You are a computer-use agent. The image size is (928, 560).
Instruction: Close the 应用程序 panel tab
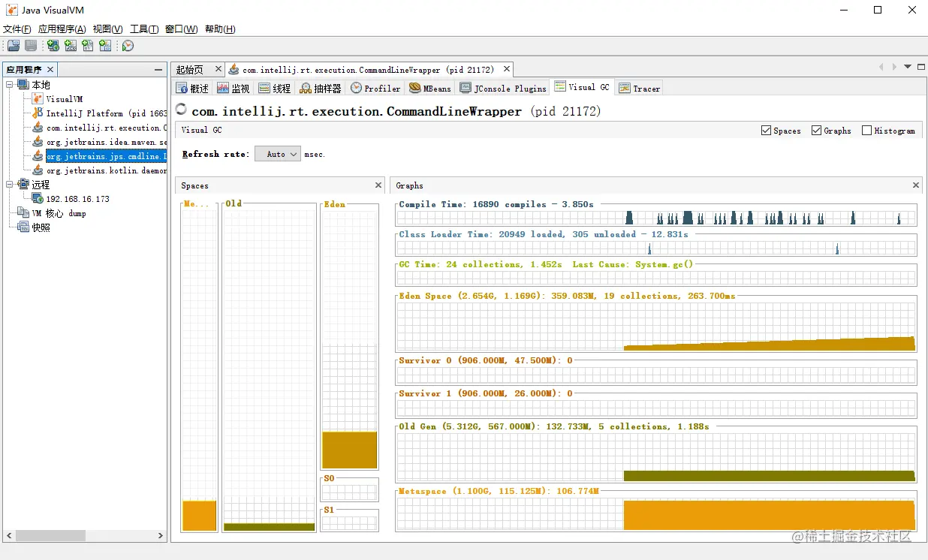click(x=51, y=70)
